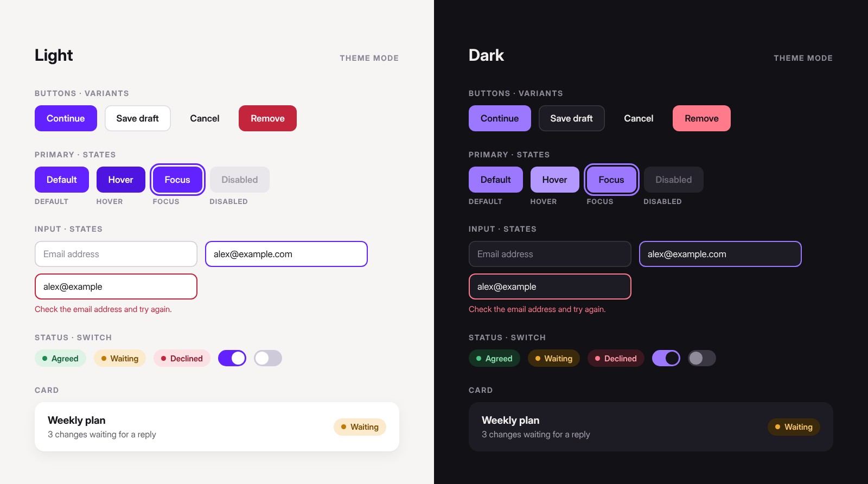The image size is (868, 484).
Task: Click the Hover state button in Dark panel
Action: tap(555, 180)
